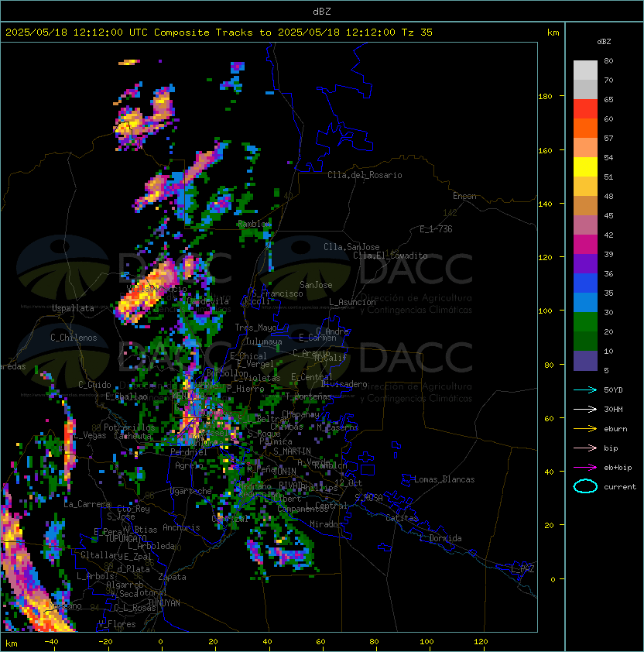
Task: Pick the bright yellow 51-54 dBZ swatch
Action: [585, 166]
